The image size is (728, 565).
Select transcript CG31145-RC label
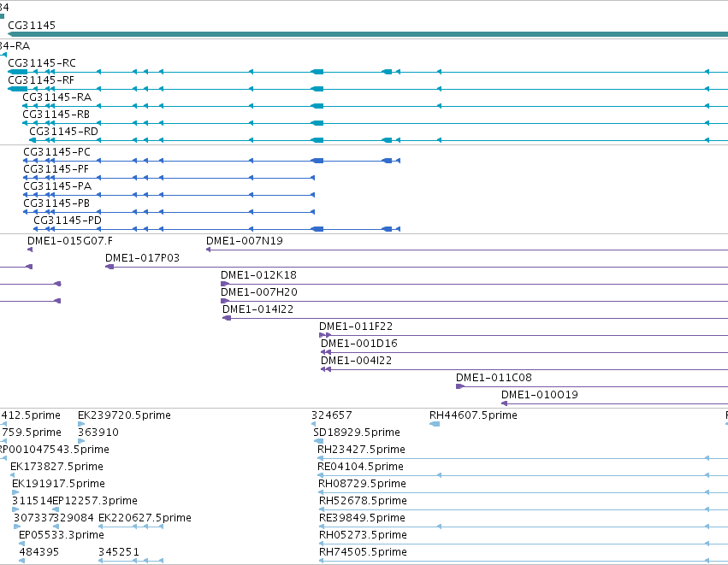click(42, 63)
